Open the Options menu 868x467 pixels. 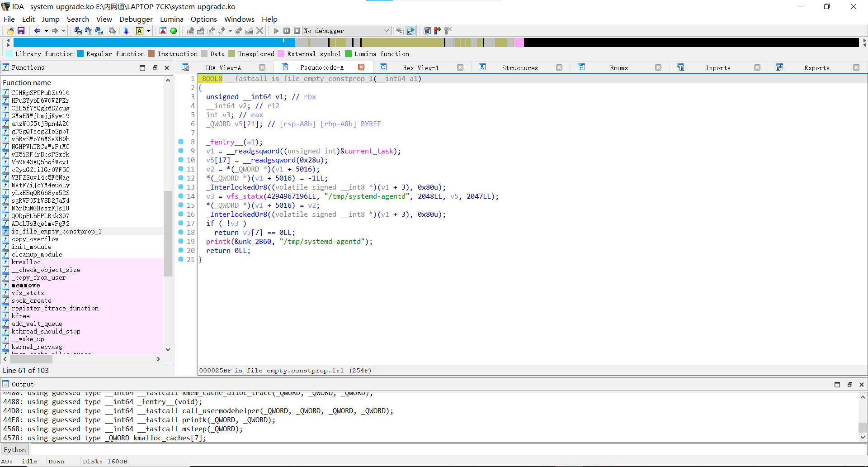204,19
